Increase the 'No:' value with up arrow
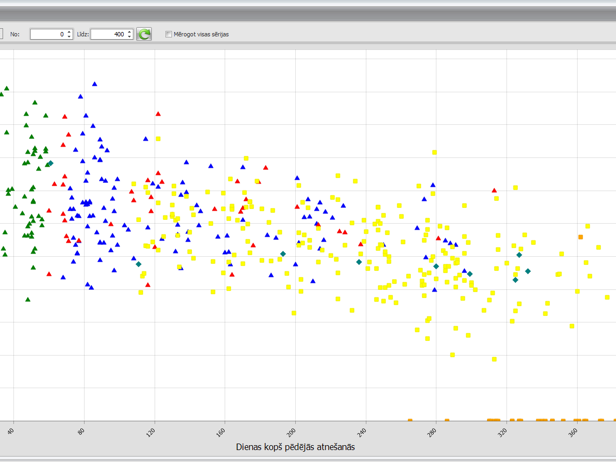 click(x=69, y=31)
